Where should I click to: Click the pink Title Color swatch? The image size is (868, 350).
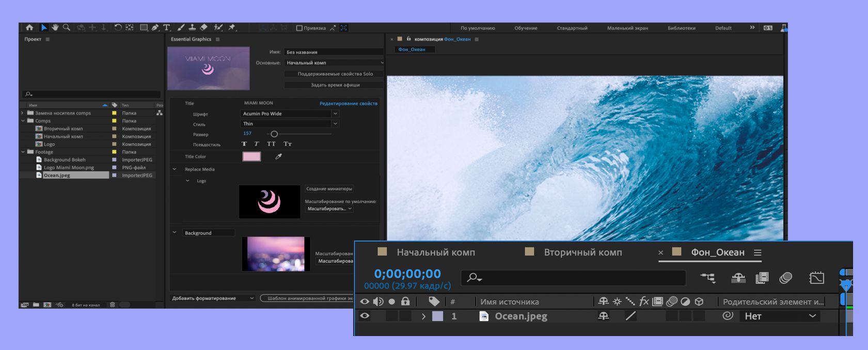(x=251, y=156)
